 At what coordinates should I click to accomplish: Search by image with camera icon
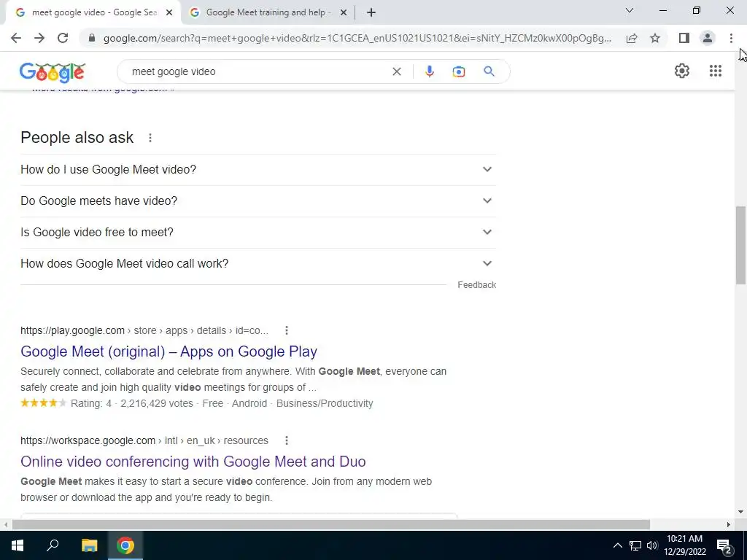coord(458,71)
